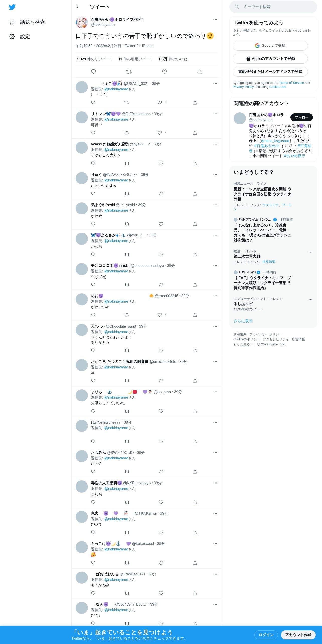Open 話題を検索 in the sidebar
The width and height of the screenshot is (322, 644).
click(33, 22)
